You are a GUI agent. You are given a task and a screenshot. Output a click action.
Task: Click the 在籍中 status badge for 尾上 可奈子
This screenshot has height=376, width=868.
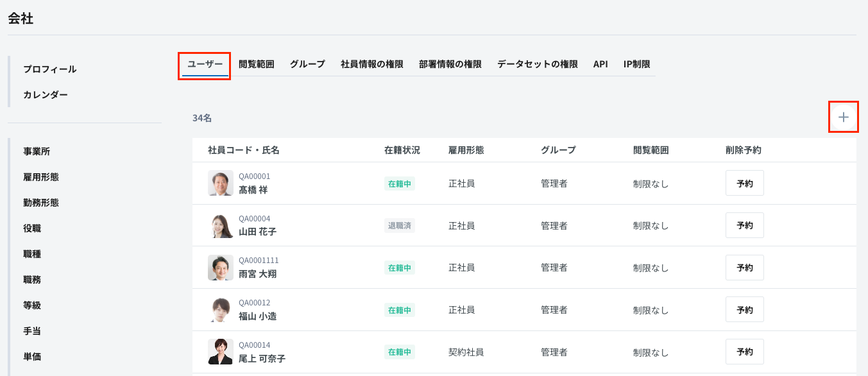399,352
